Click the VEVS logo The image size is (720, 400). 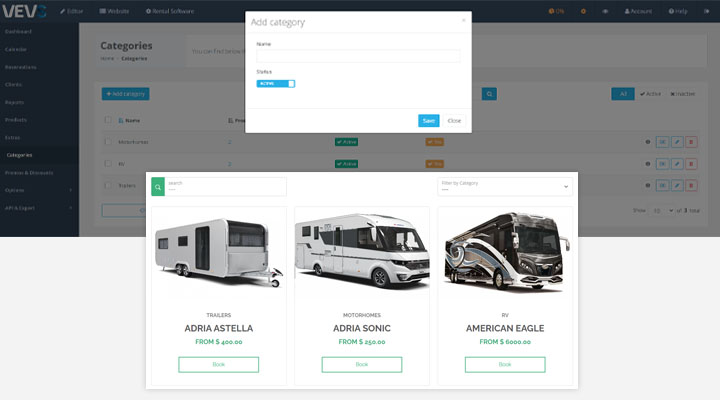(x=24, y=11)
